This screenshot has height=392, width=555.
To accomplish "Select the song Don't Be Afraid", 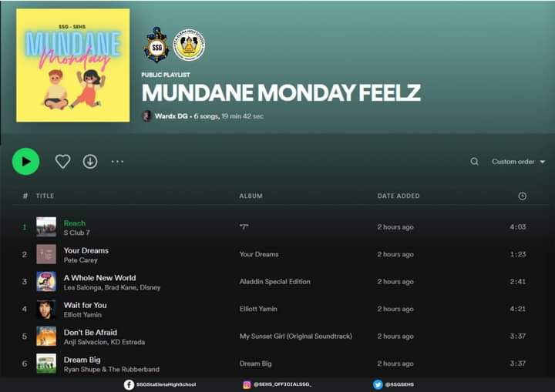I will point(90,333).
